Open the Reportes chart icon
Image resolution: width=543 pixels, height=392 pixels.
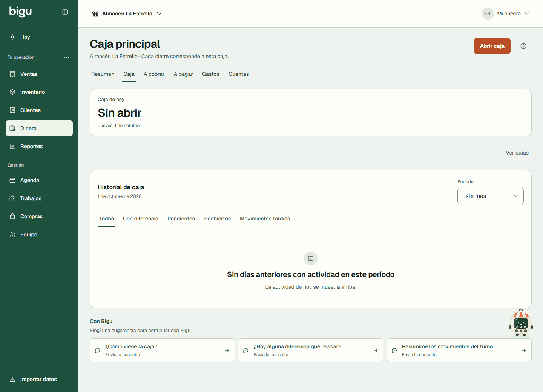click(12, 146)
